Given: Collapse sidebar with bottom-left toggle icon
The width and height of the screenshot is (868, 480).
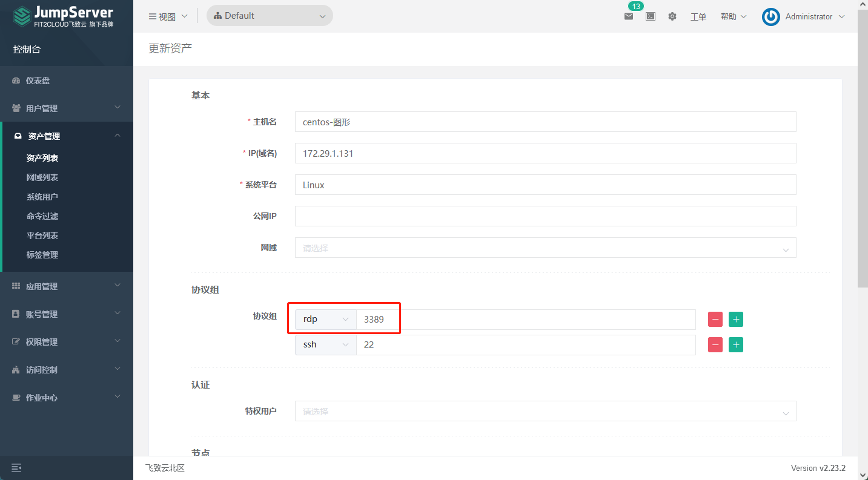Looking at the screenshot, I should pos(16,468).
